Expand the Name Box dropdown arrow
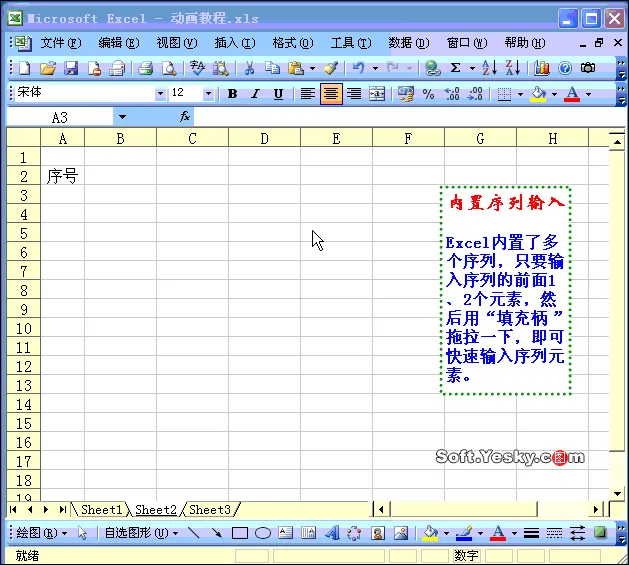The width and height of the screenshot is (629, 565). coord(122,117)
